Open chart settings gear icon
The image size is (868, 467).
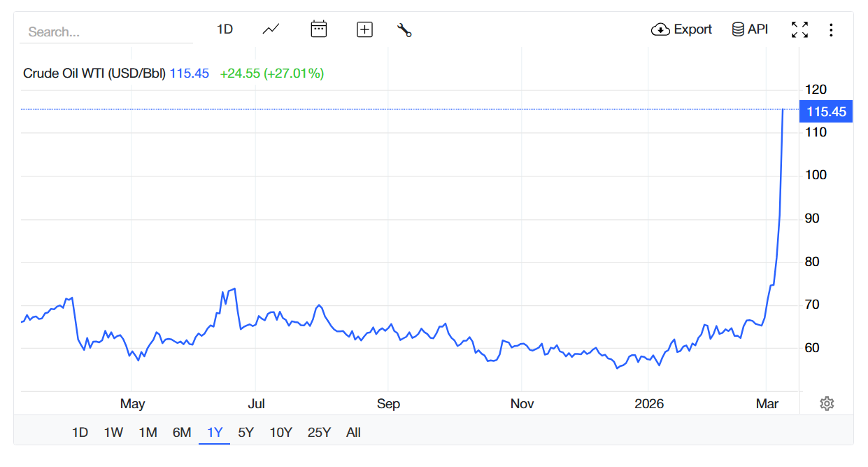click(827, 403)
